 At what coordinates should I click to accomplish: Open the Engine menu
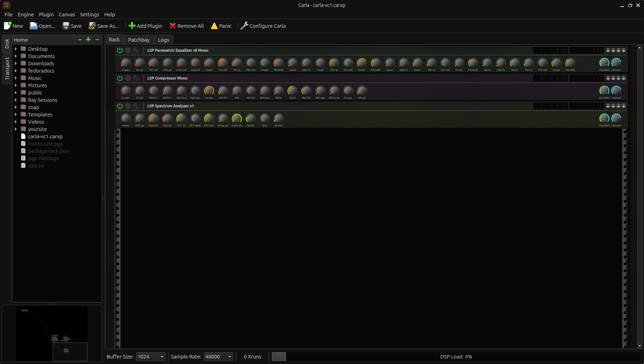(x=26, y=15)
